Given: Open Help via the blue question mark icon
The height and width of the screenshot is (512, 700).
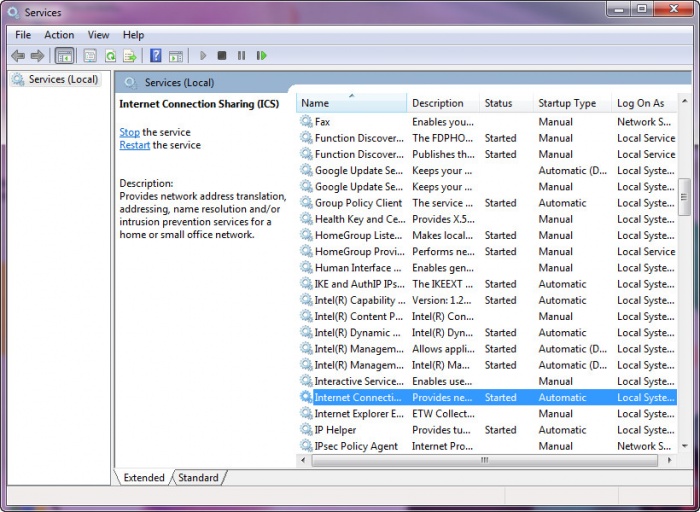Looking at the screenshot, I should pos(156,56).
